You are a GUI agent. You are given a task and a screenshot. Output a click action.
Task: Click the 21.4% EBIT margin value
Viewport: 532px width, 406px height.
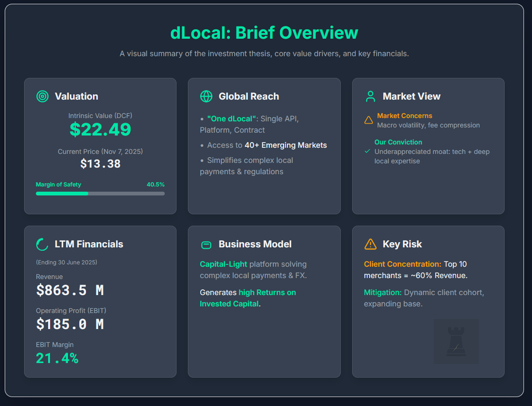[x=57, y=358]
